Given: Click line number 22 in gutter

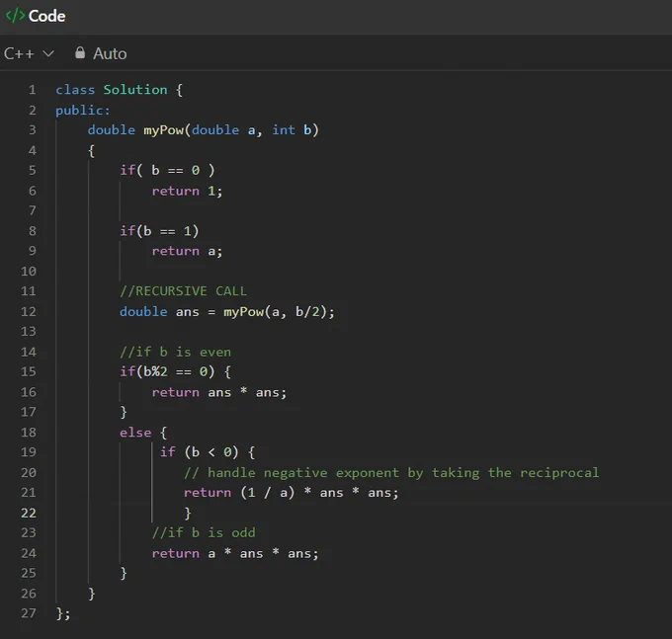Looking at the screenshot, I should tap(29, 513).
